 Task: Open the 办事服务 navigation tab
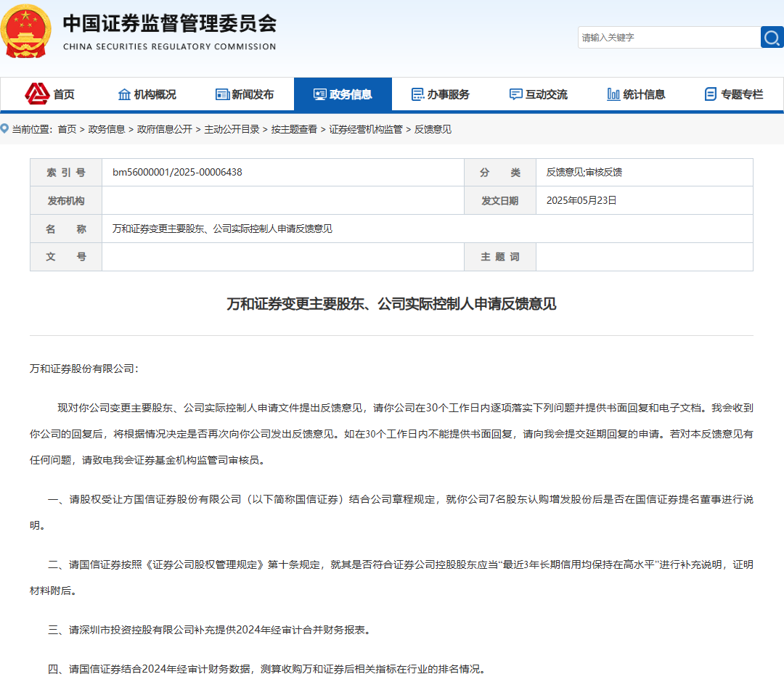coord(441,94)
